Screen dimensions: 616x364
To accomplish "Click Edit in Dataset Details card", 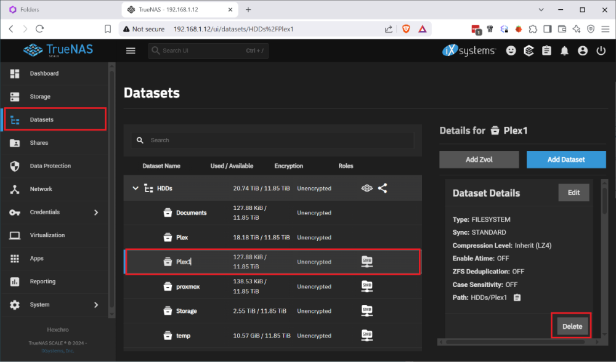I will pyautogui.click(x=573, y=193).
